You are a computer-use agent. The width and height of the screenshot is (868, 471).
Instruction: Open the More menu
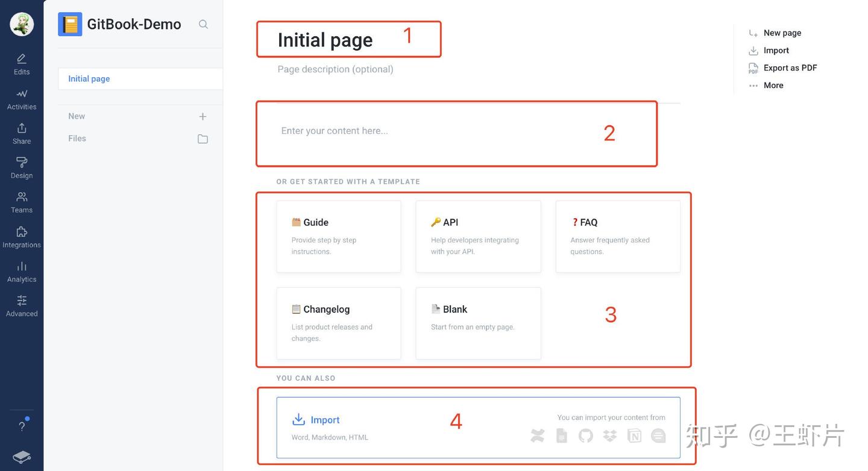773,84
